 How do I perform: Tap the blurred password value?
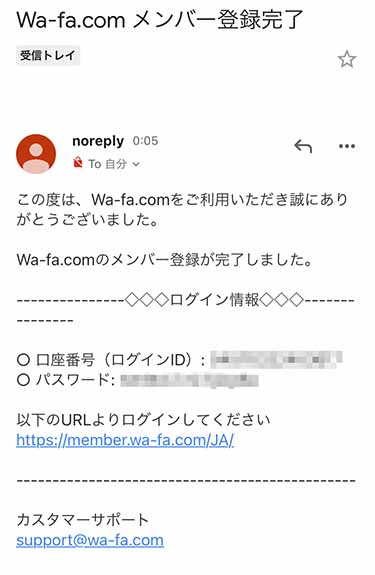click(x=189, y=380)
